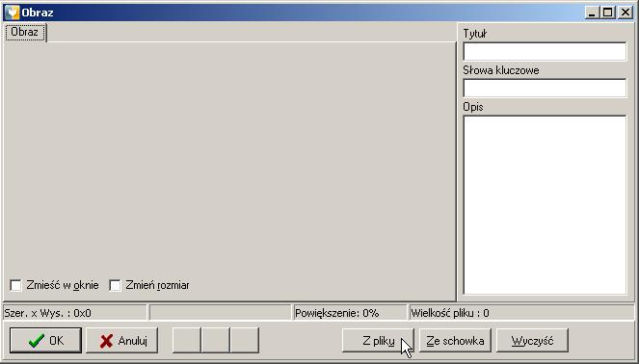Image resolution: width=639 pixels, height=364 pixels.
Task: Click the Tytuł input field
Action: pos(545,52)
